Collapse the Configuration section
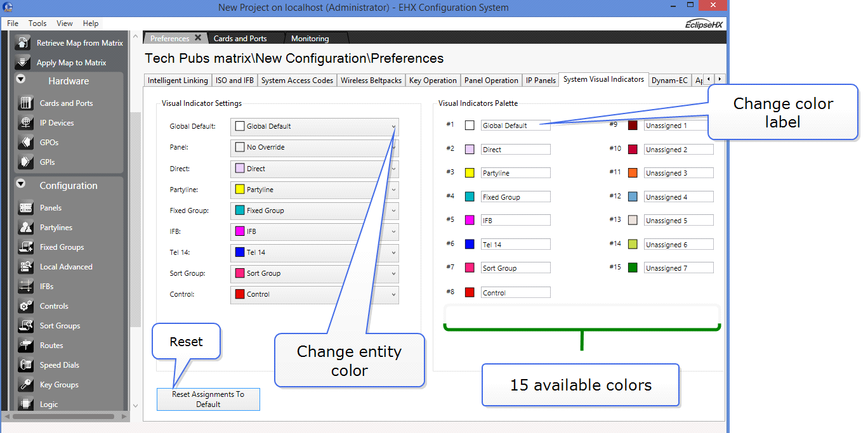Image resolution: width=868 pixels, height=433 pixels. pos(21,184)
